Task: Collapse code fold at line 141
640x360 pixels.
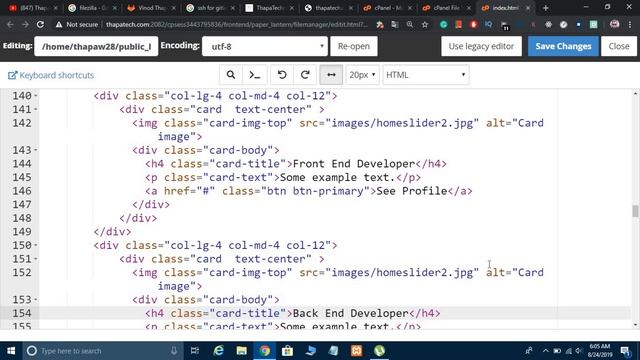Action: pos(36,109)
